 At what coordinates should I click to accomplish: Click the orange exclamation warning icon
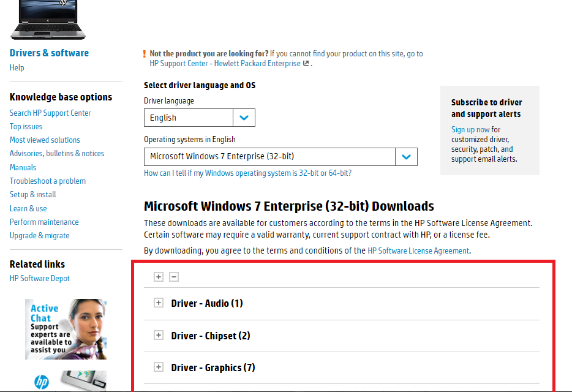coord(145,55)
